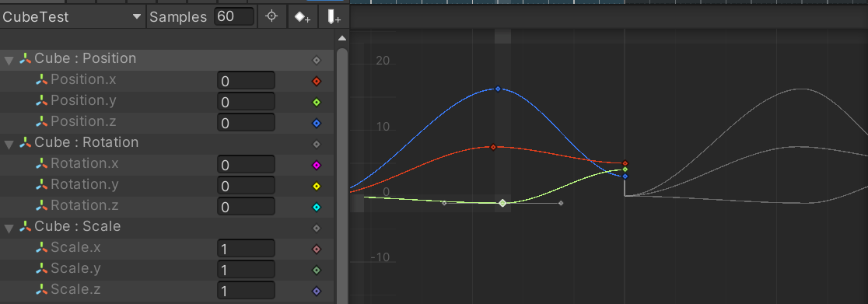
Task: Click the Cube : Position group key diamond
Action: coord(316,61)
